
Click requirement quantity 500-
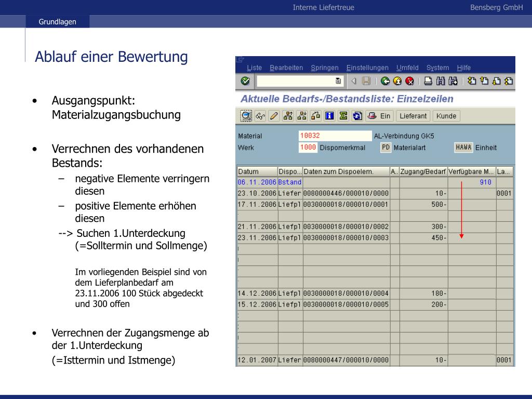coord(439,205)
